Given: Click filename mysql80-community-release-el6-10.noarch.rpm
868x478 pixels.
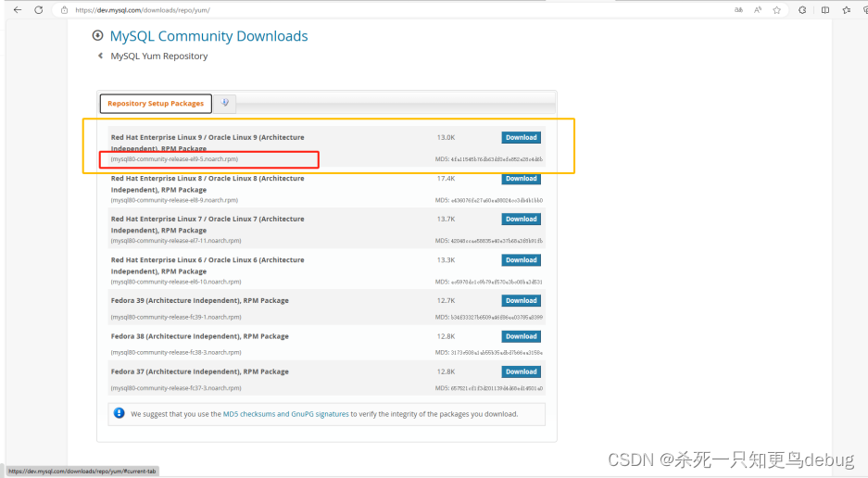Looking at the screenshot, I should click(176, 282).
